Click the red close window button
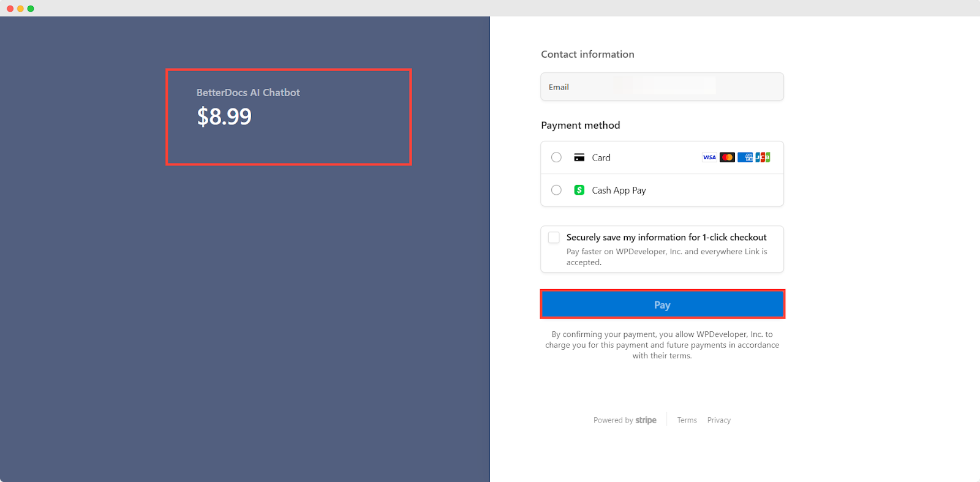 click(10, 9)
